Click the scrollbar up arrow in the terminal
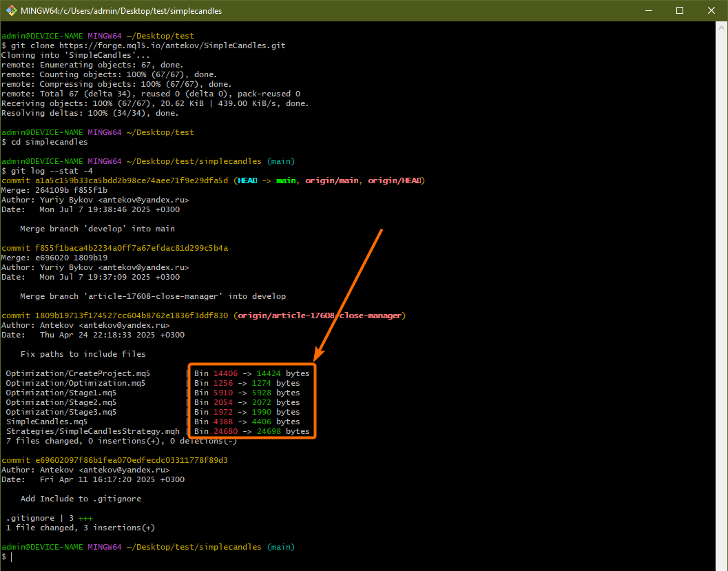Screen dimensions: 728x571 [x=721, y=28]
